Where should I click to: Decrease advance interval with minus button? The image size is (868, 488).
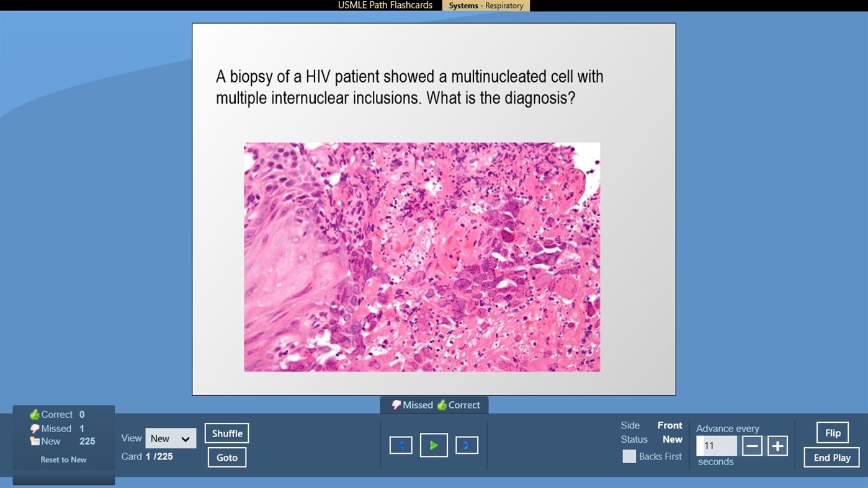pyautogui.click(x=752, y=445)
